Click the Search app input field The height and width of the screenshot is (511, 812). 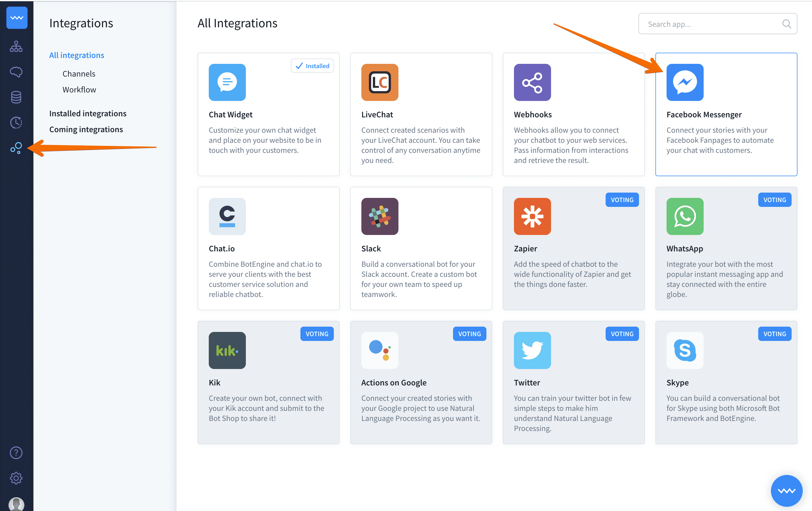[x=718, y=24]
